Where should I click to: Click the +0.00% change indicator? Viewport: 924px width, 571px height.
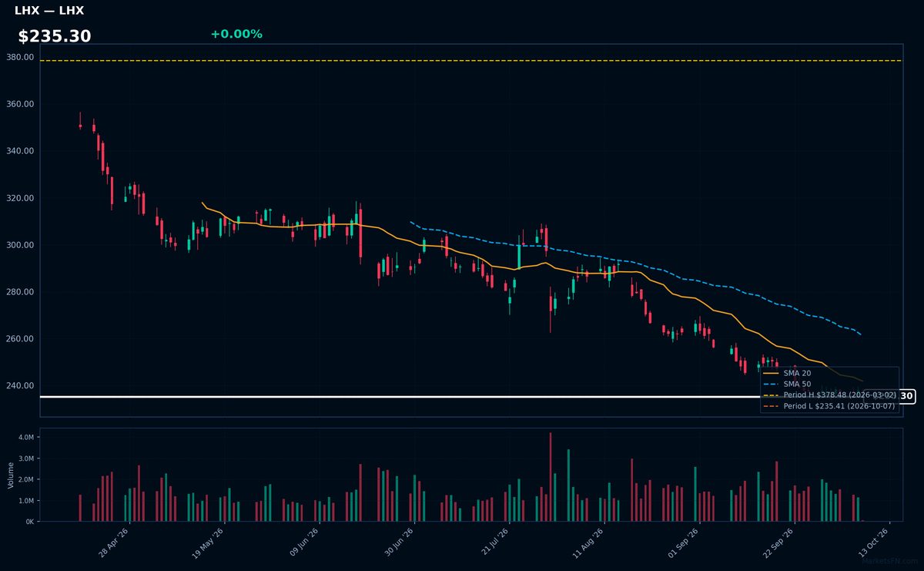tap(236, 34)
